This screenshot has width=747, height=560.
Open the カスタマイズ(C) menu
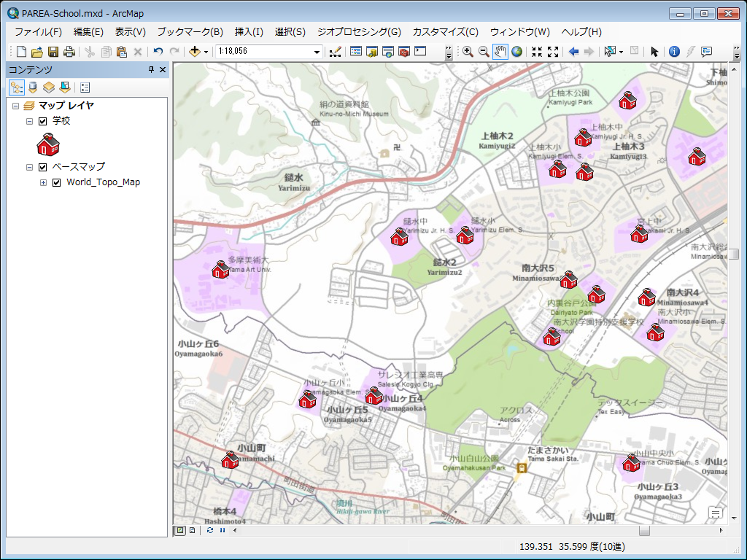[x=446, y=32]
